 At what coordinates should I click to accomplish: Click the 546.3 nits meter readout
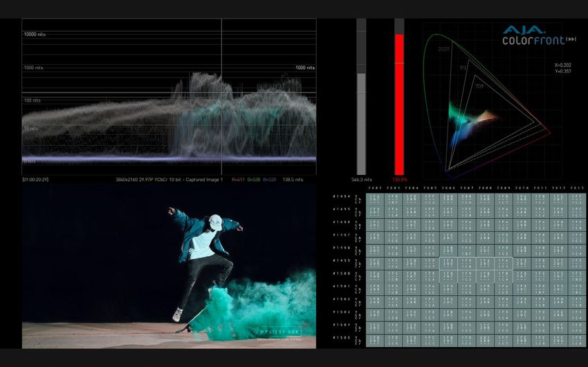[x=362, y=180]
